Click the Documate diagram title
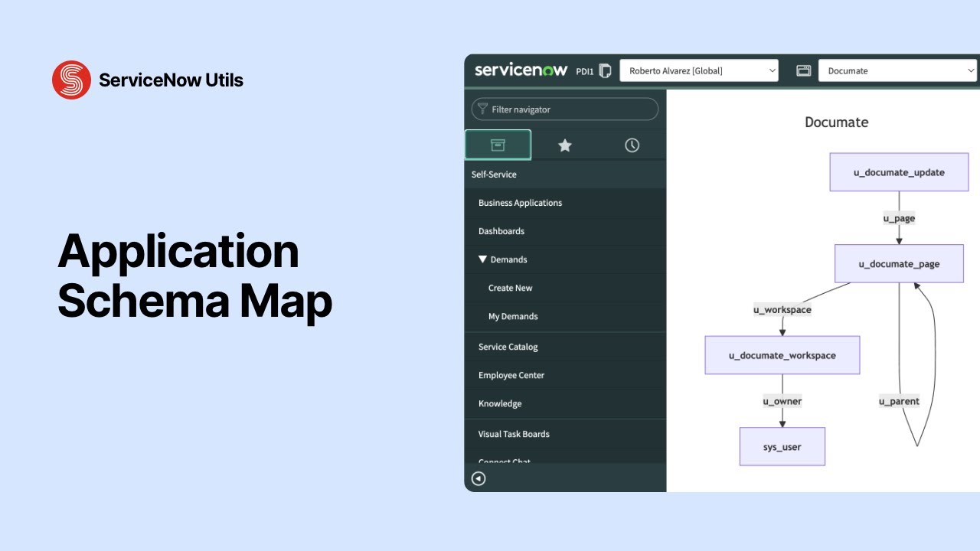 (x=837, y=122)
